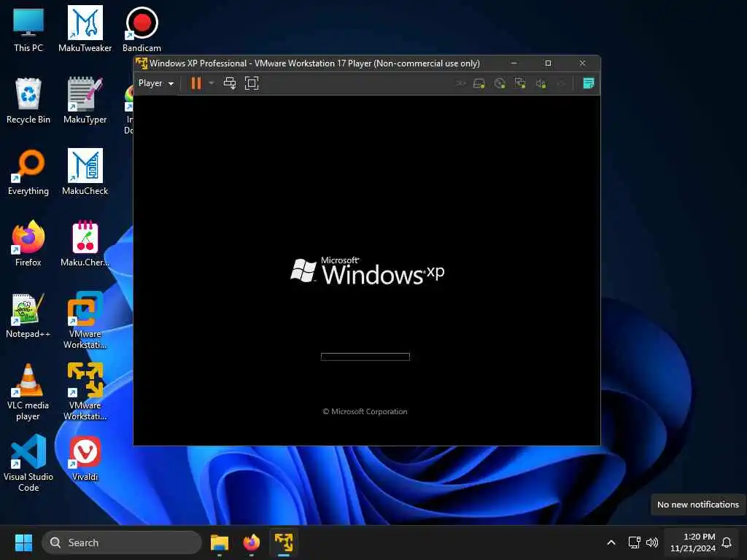Click the Windows XP boot progress bar
This screenshot has height=560, width=747.
(365, 357)
